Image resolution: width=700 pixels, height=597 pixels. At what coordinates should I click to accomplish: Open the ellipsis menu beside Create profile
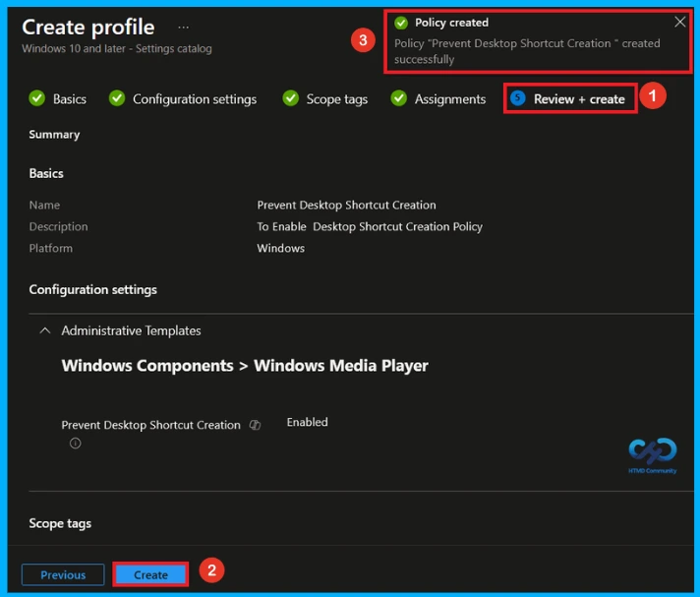click(x=183, y=28)
